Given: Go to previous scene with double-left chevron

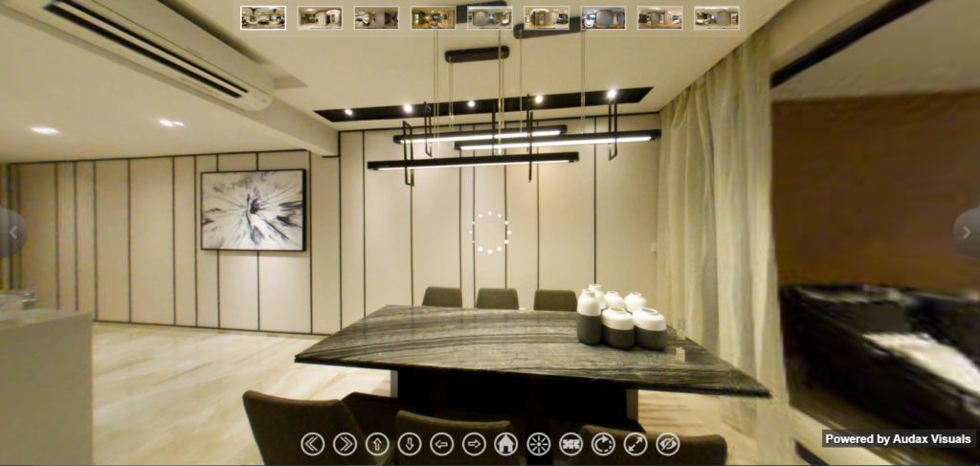Looking at the screenshot, I should pos(313,444).
